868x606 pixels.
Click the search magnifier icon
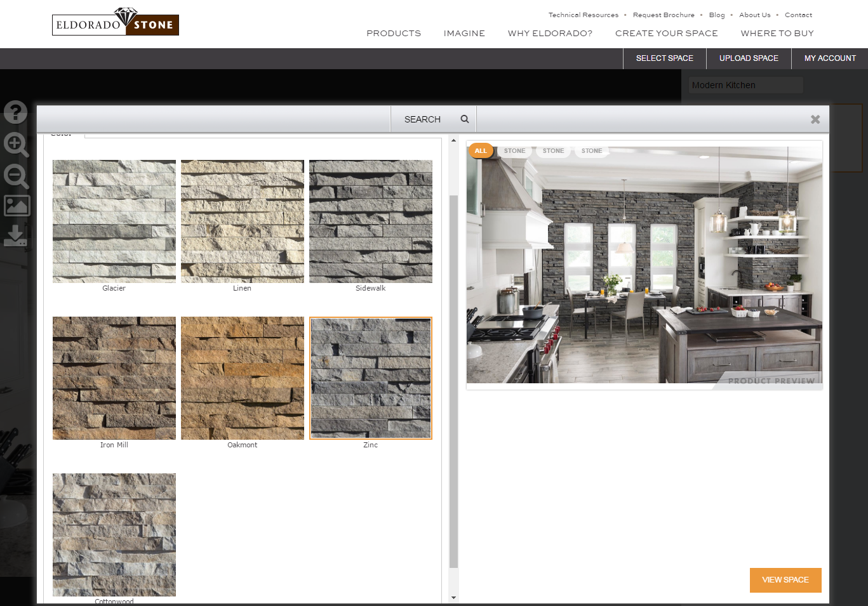click(x=464, y=119)
